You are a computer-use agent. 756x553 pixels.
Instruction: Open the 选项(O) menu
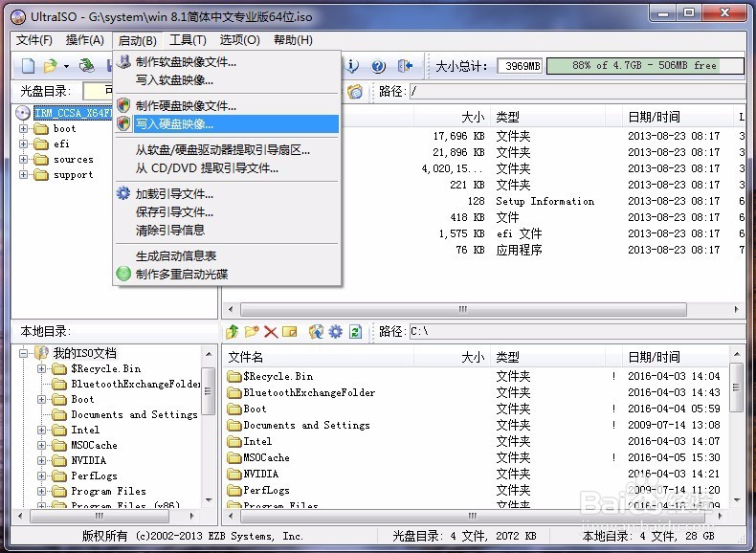tap(239, 40)
